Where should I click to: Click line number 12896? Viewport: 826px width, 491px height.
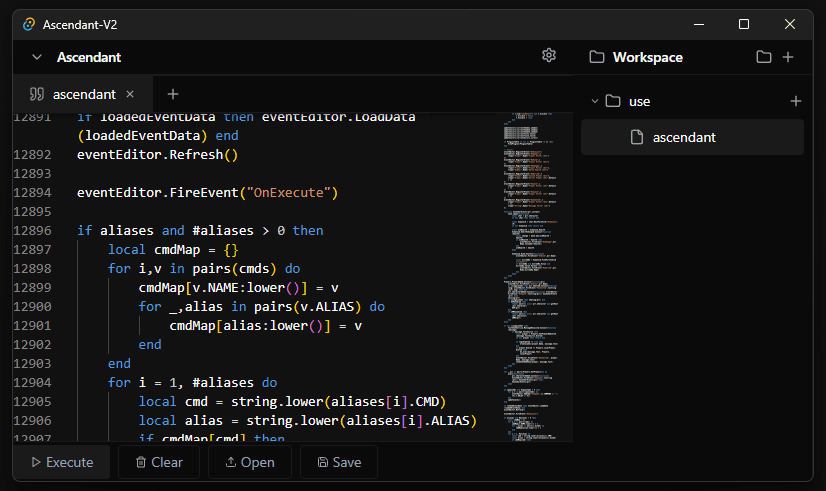coord(33,231)
